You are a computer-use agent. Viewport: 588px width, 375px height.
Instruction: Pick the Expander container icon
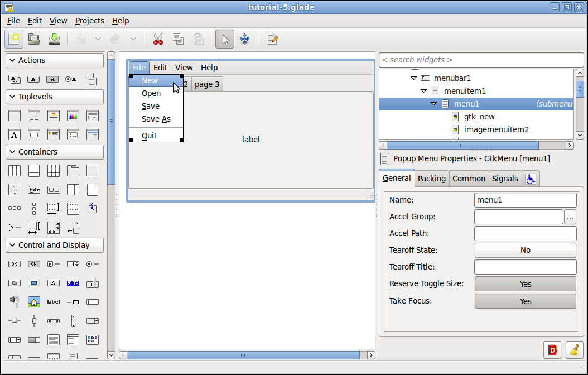coord(15,227)
